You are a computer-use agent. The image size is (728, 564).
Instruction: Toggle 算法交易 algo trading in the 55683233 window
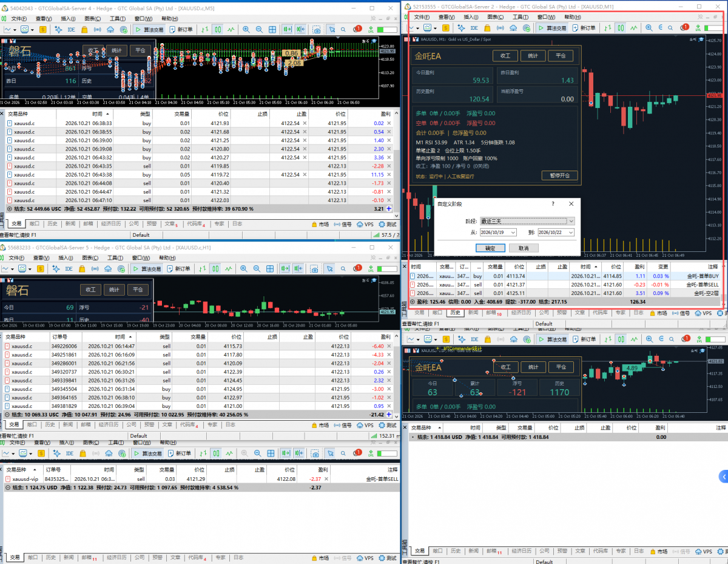coord(147,268)
